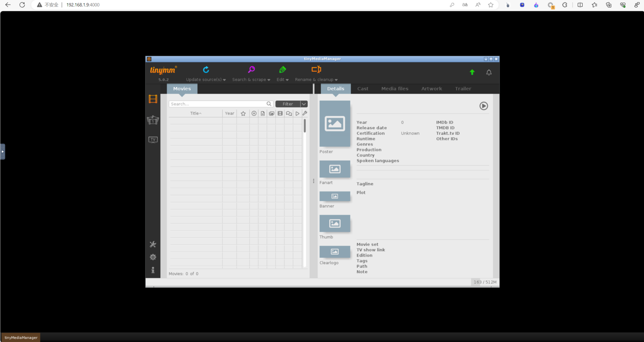Switch to the Artwork tab
The width and height of the screenshot is (644, 342).
[431, 89]
